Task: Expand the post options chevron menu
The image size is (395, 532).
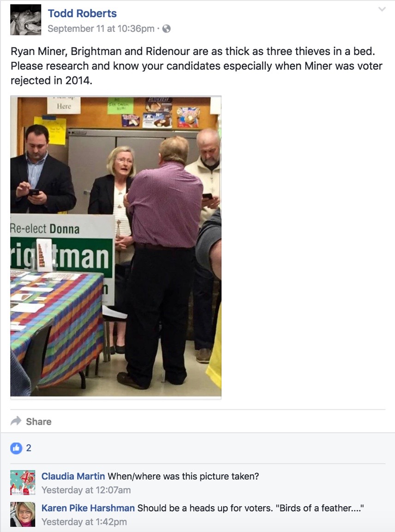Action: pyautogui.click(x=382, y=9)
